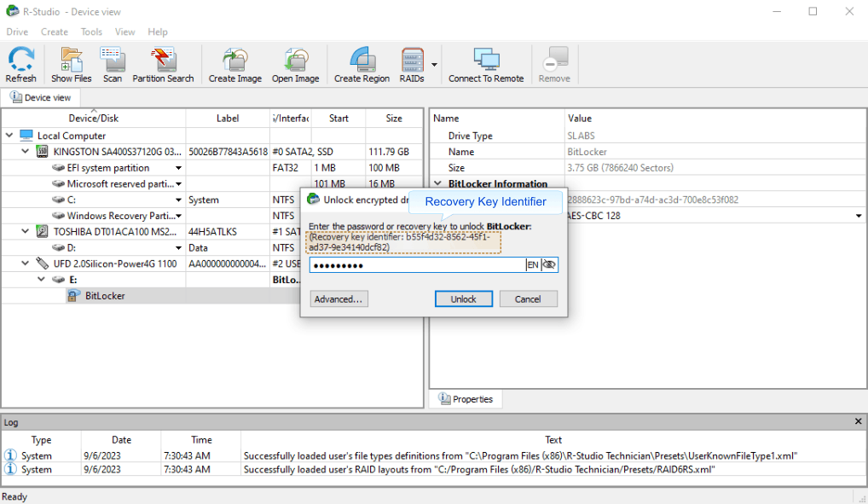Click the EFI system partition icon

58,167
